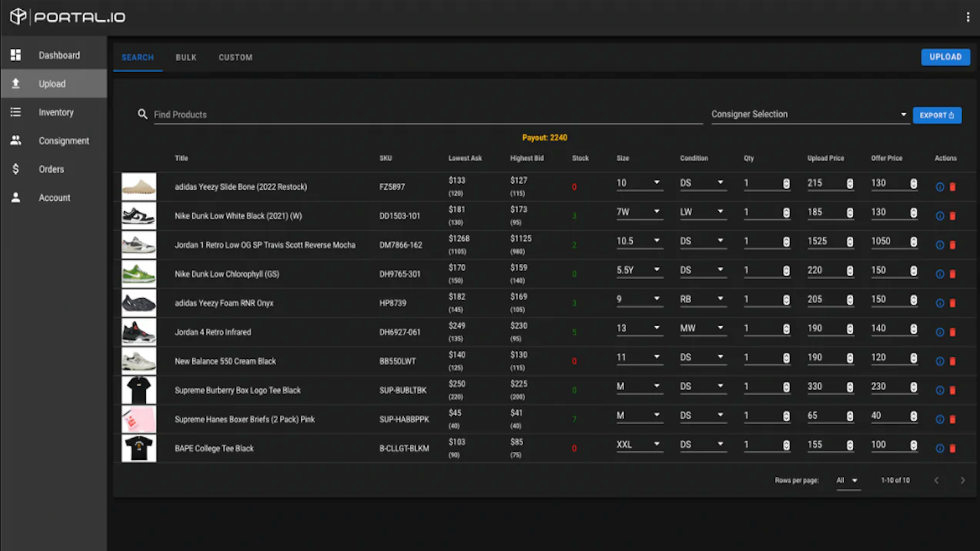This screenshot has height=551, width=980.
Task: Adjust qty stepper for Yeezy Slide Bone
Action: click(786, 184)
